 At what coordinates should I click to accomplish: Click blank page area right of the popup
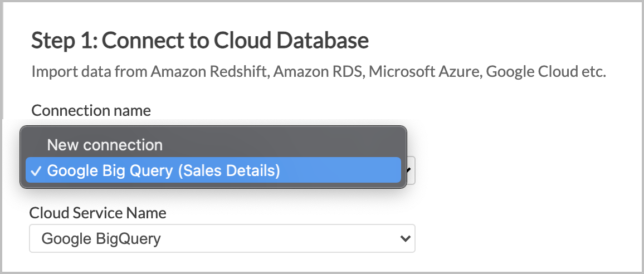pos(526,164)
